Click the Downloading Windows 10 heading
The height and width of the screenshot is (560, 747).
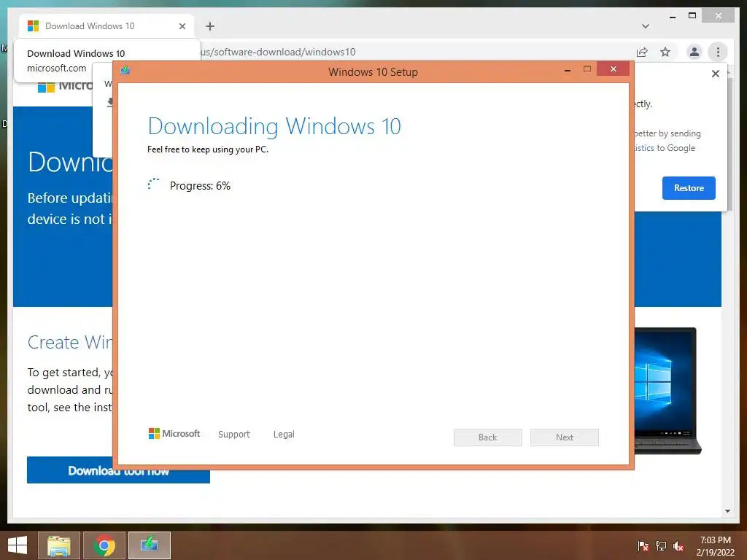point(274,126)
